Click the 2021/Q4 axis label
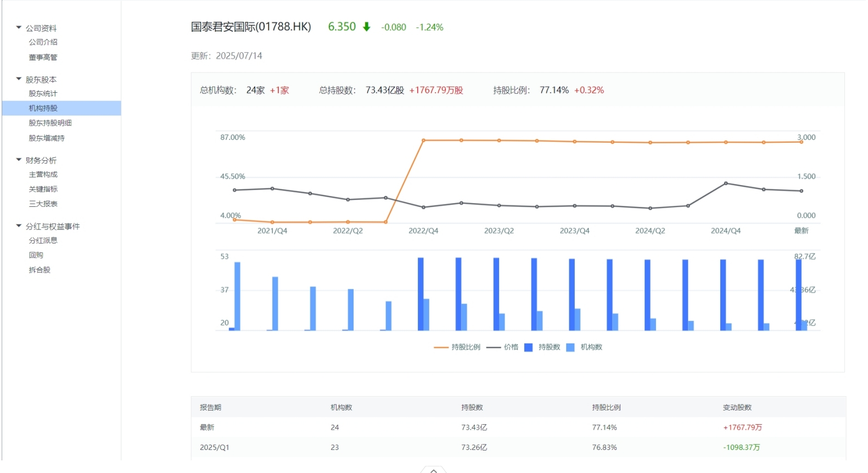Viewport: 868px width, 473px height. [272, 231]
